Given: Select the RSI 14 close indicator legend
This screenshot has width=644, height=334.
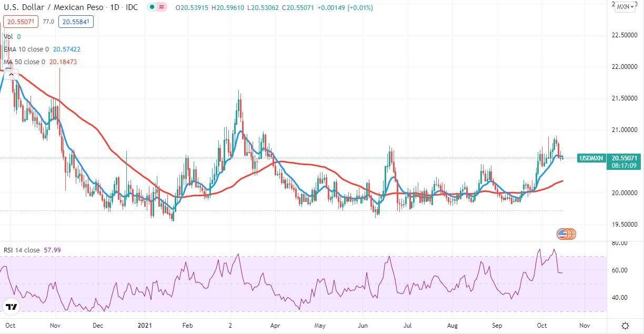Looking at the screenshot, I should [x=22, y=250].
